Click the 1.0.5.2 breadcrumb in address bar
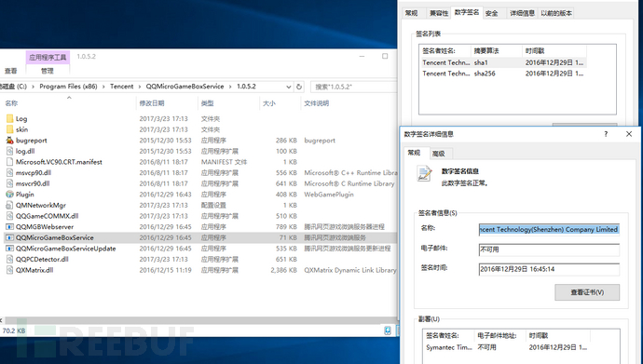The height and width of the screenshot is (364, 643). tap(246, 87)
